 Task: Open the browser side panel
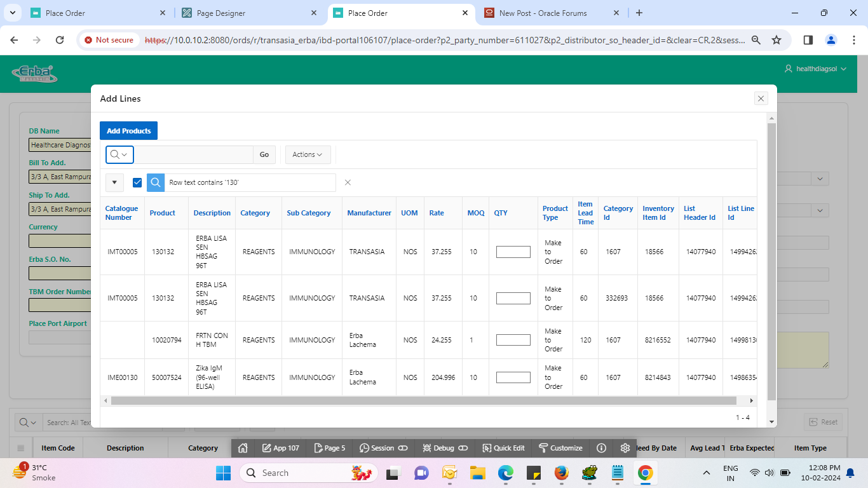coord(808,39)
